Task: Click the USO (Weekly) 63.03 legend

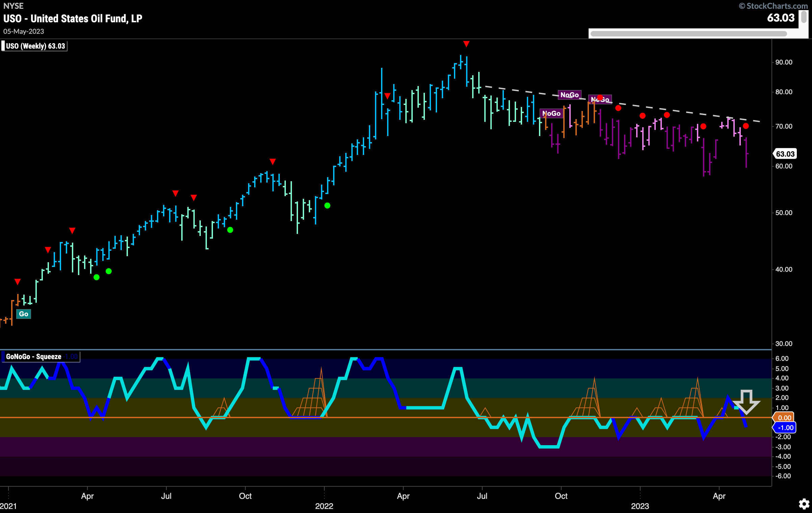Action: 34,46
